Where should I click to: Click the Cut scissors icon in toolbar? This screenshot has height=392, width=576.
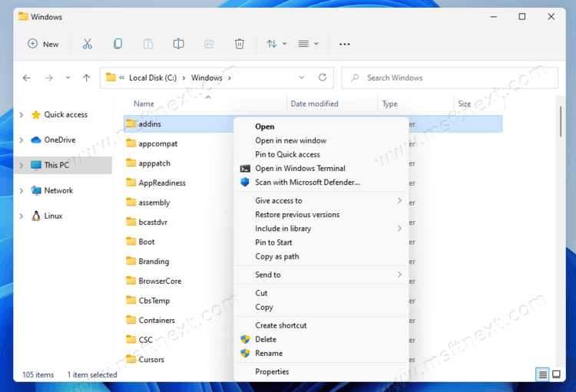coord(88,44)
